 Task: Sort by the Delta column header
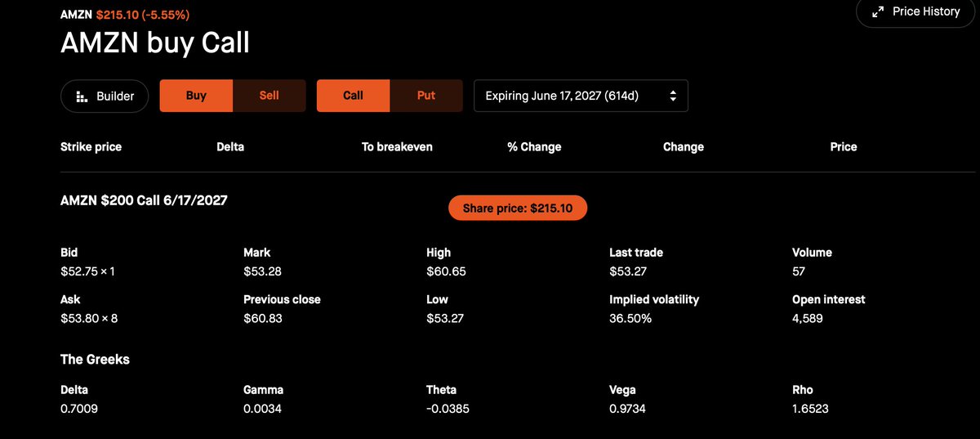tap(230, 147)
